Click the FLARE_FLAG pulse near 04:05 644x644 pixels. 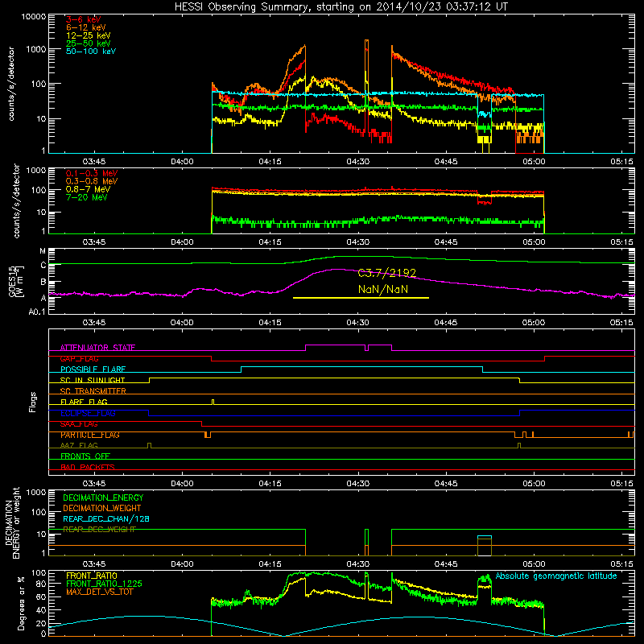point(213,402)
